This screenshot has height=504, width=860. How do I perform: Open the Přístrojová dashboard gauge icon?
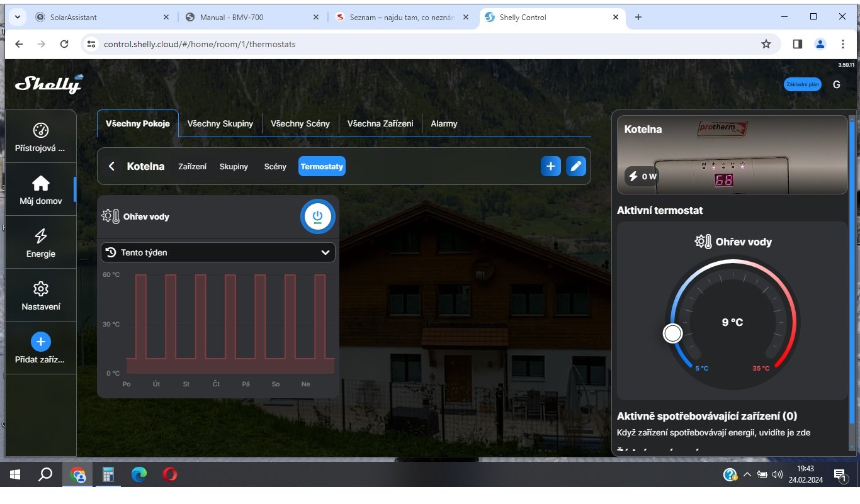pos(41,130)
